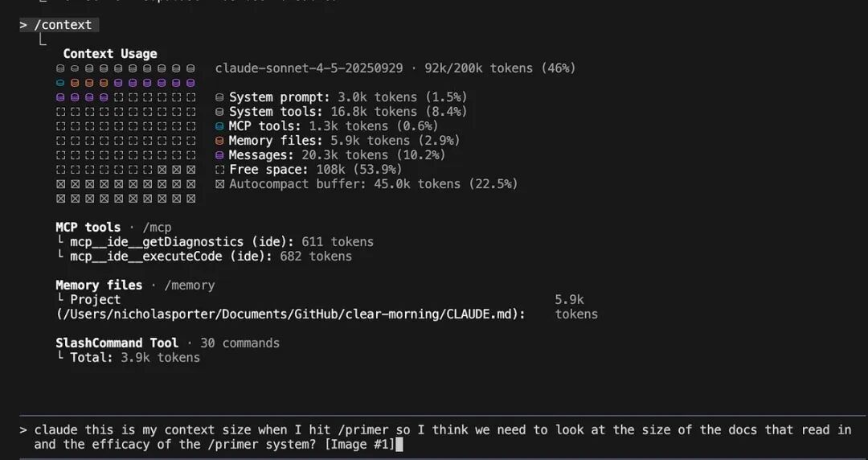This screenshot has width=868, height=460.
Task: Click the Context Usage heading
Action: pyautogui.click(x=109, y=54)
